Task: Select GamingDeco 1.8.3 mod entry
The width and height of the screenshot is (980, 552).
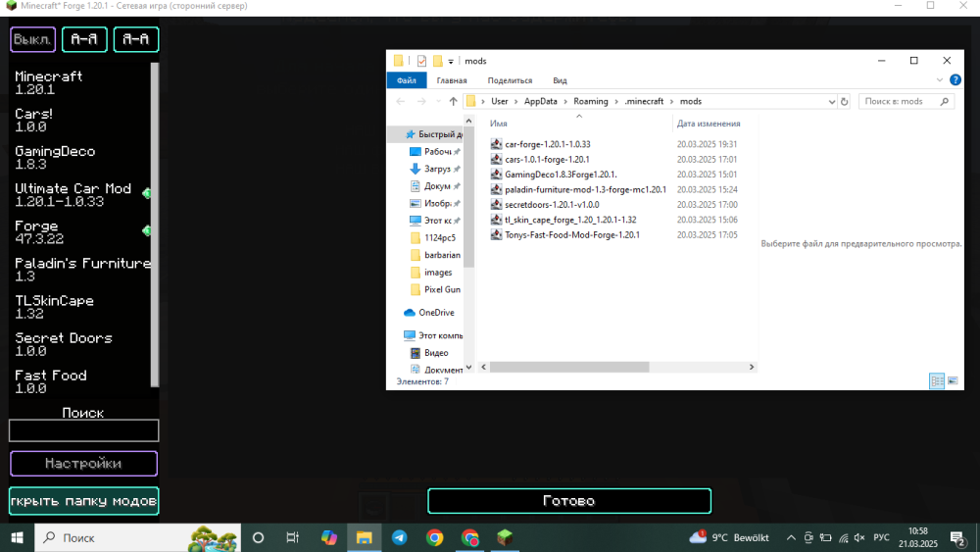Action: (55, 158)
